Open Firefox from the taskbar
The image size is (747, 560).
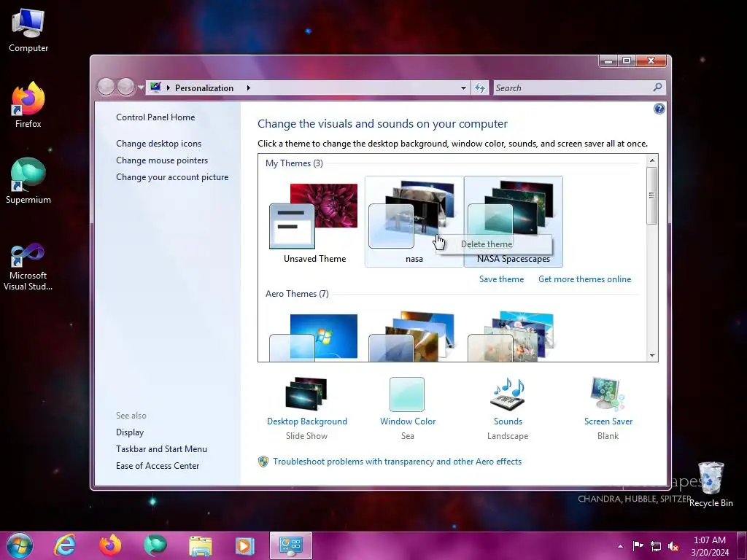click(x=110, y=545)
